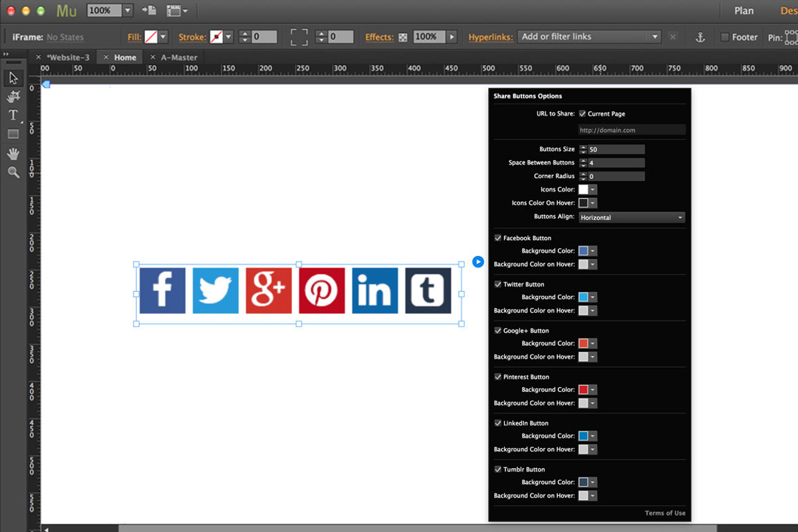Click the corner radius brackets icon
This screenshot has width=798, height=532.
point(299,37)
